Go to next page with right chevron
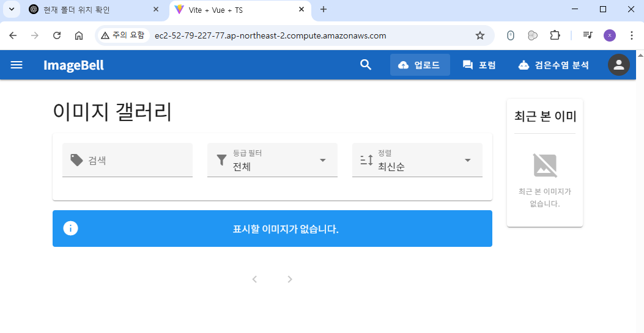This screenshot has width=644, height=333. tap(290, 279)
